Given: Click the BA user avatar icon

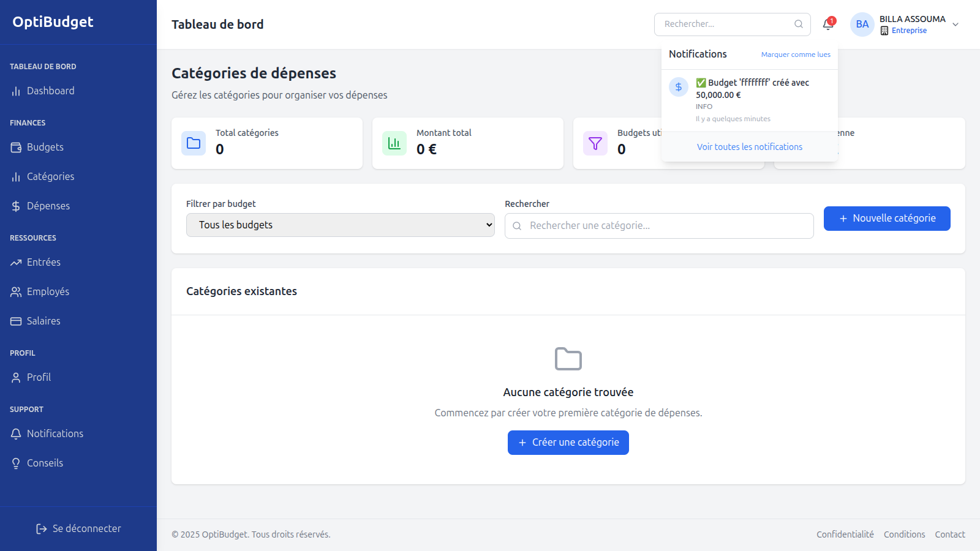Looking at the screenshot, I should 862,24.
